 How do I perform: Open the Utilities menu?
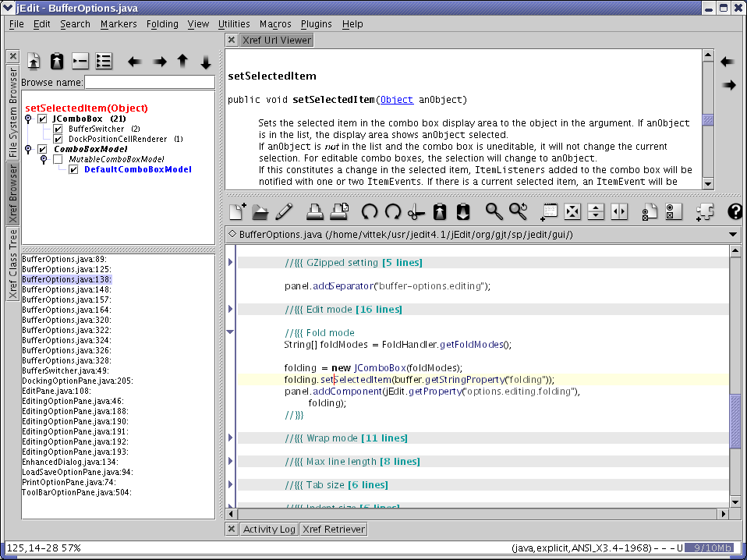pos(234,24)
